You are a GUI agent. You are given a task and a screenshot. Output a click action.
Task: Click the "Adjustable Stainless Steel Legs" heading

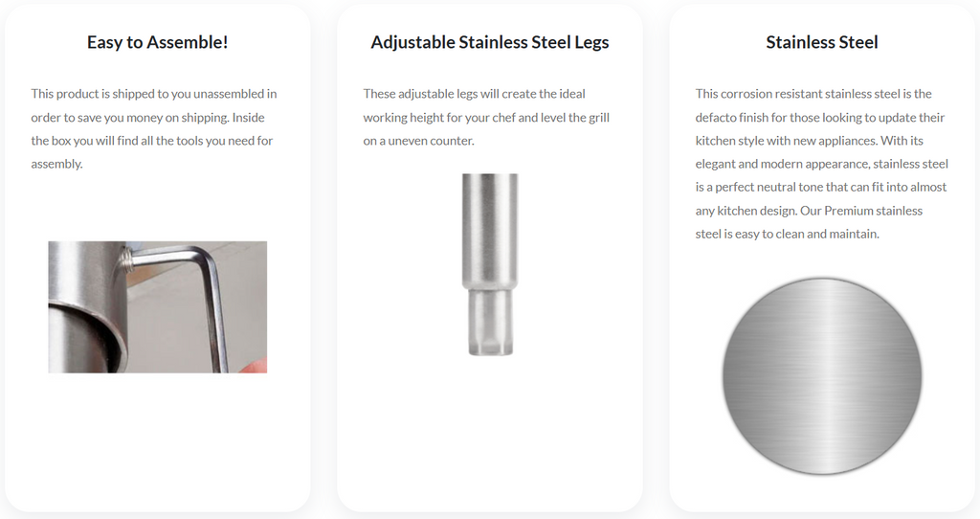pyautogui.click(x=490, y=42)
